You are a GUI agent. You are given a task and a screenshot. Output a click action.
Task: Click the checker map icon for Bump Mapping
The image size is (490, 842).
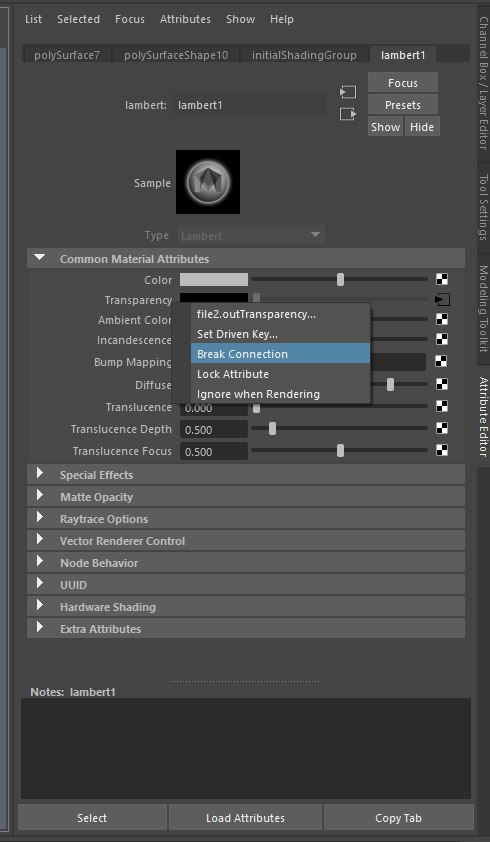442,361
